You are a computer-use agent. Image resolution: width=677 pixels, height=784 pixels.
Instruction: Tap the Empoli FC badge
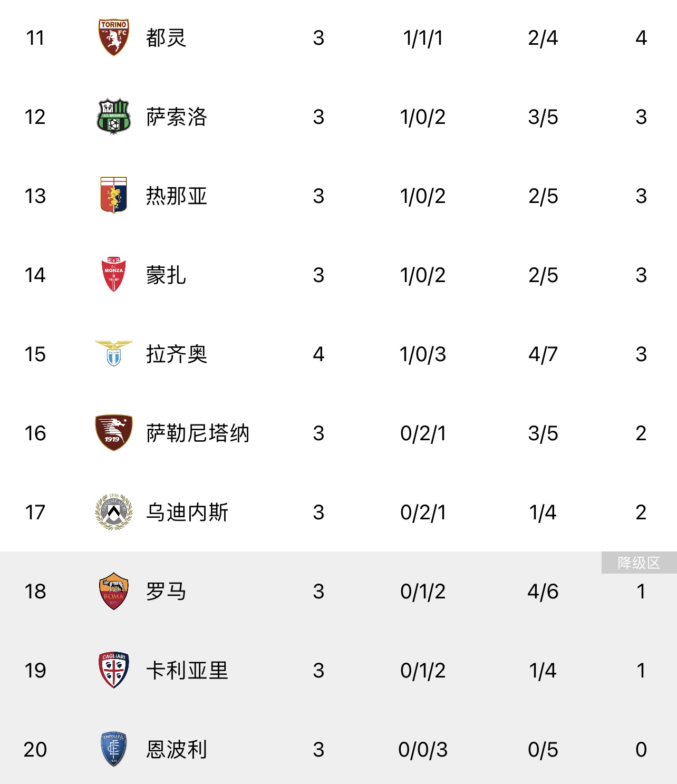tap(113, 749)
